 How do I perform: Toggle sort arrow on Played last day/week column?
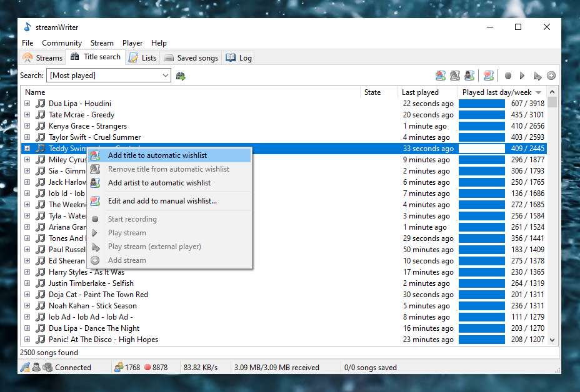tap(539, 92)
